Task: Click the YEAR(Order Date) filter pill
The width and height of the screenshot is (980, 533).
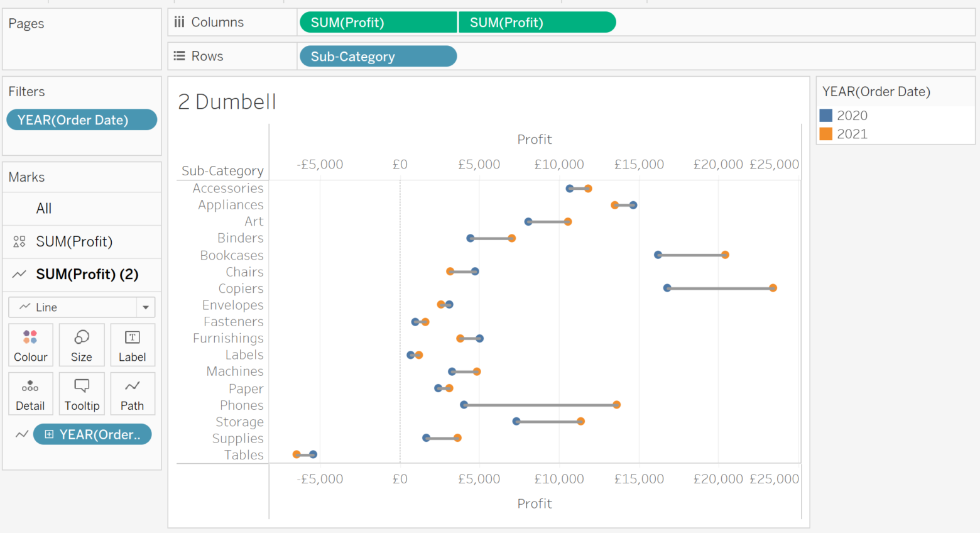Action: pos(82,119)
